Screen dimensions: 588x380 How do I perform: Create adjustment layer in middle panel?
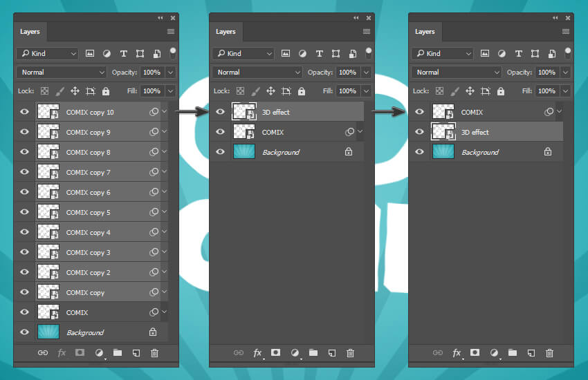pyautogui.click(x=295, y=353)
